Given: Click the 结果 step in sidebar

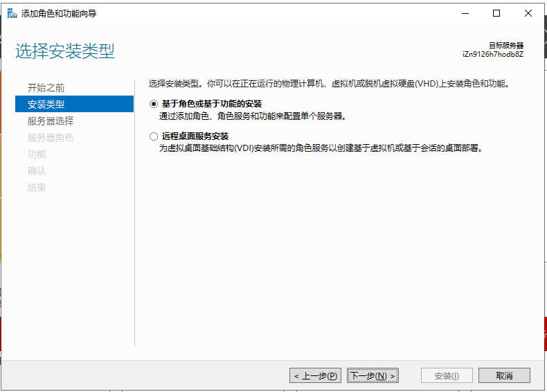Looking at the screenshot, I should [37, 188].
